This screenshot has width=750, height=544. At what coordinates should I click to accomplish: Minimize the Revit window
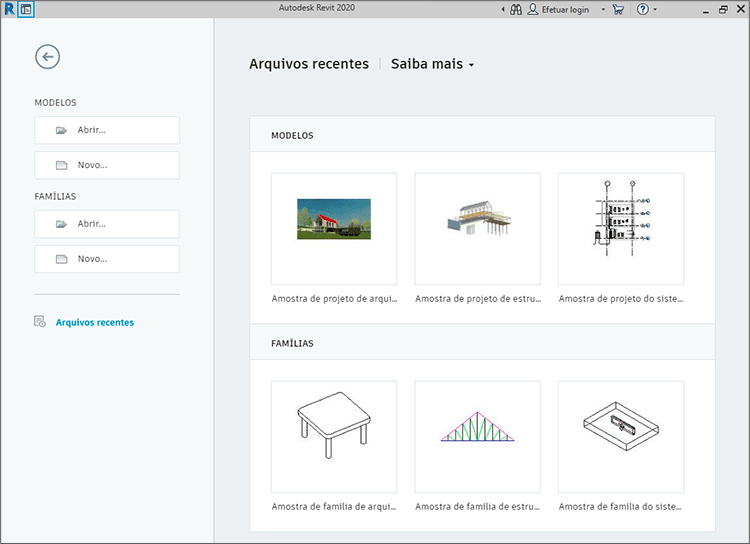pyautogui.click(x=706, y=10)
